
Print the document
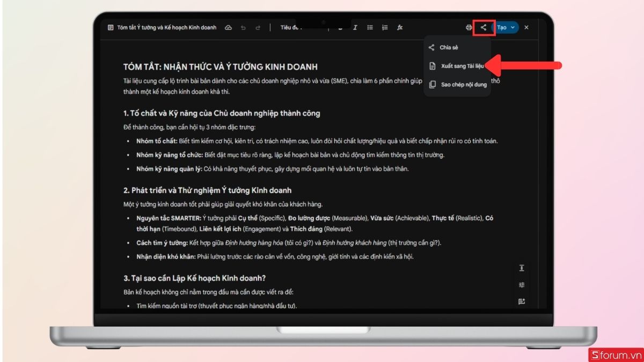(469, 27)
